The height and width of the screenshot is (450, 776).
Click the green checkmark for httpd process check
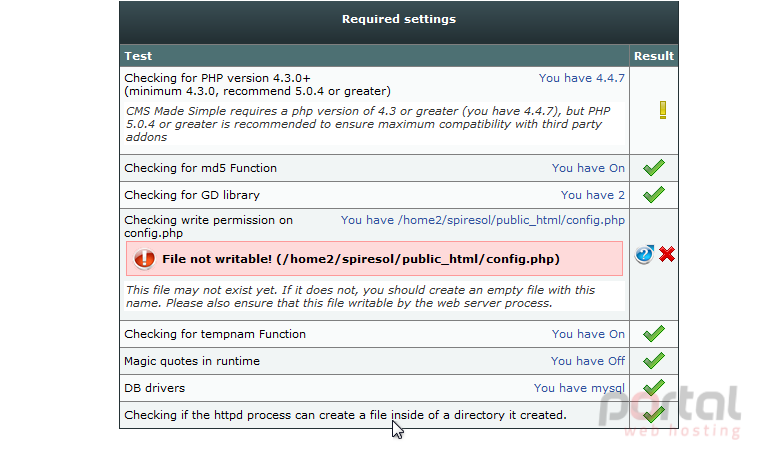coord(654,414)
